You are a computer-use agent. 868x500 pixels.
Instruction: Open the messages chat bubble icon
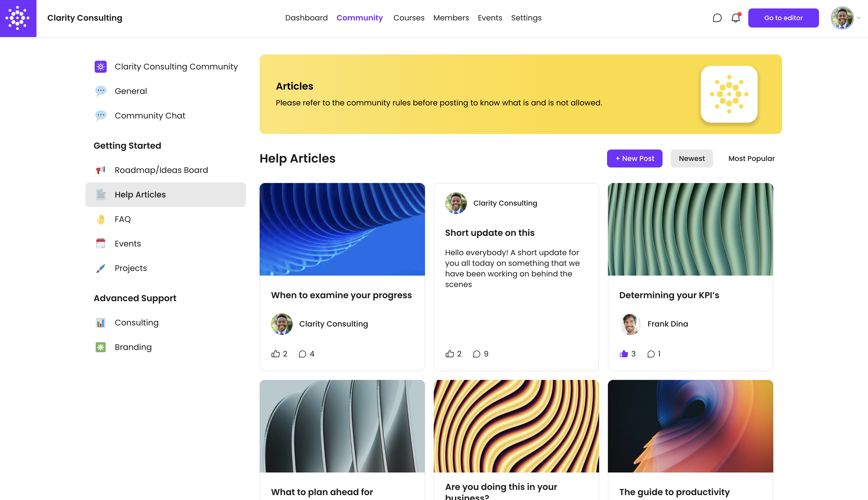coord(717,18)
